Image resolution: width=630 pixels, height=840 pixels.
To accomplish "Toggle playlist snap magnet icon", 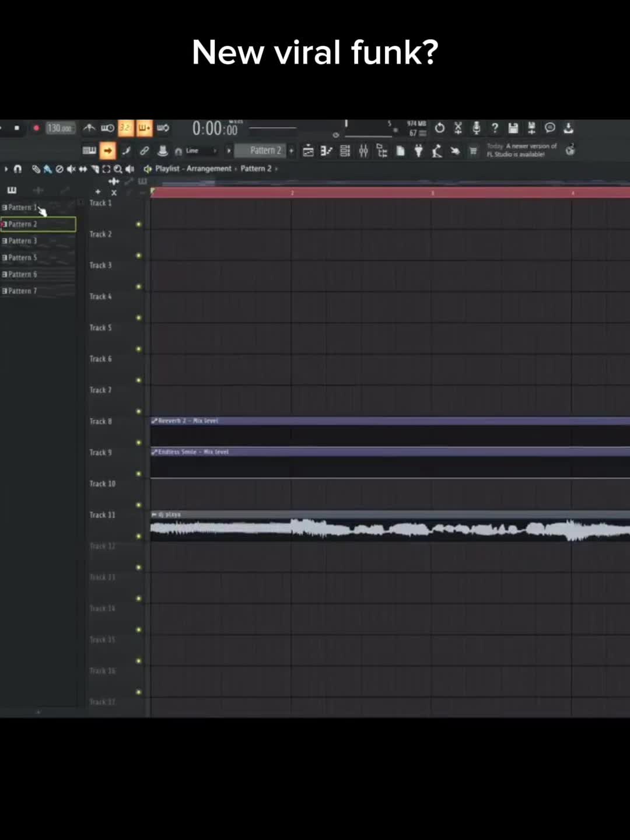I will 17,169.
